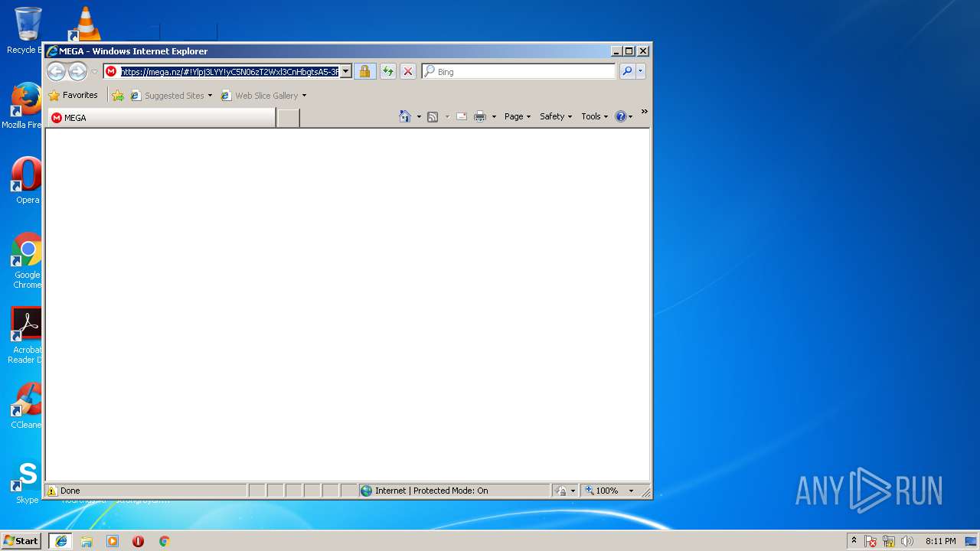
Task: Run search with the magnifier button
Action: pyautogui.click(x=627, y=71)
